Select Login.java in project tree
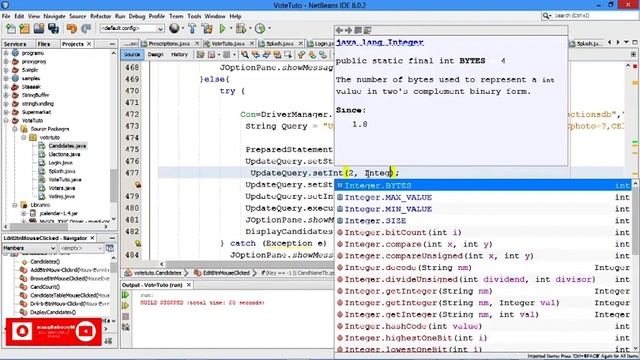Viewport: 640px width, 360px height. tap(60, 163)
